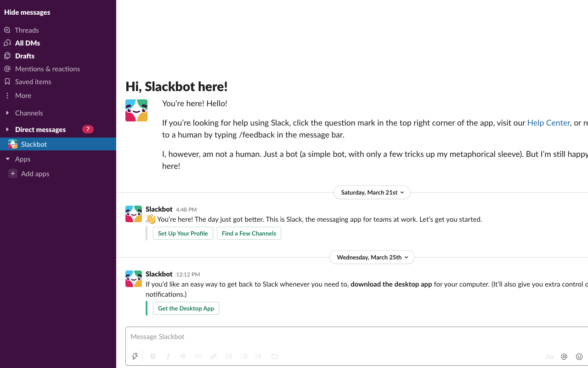This screenshot has height=368, width=588.
Task: Open the shortcuts lightning bolt menu
Action: coord(135,356)
